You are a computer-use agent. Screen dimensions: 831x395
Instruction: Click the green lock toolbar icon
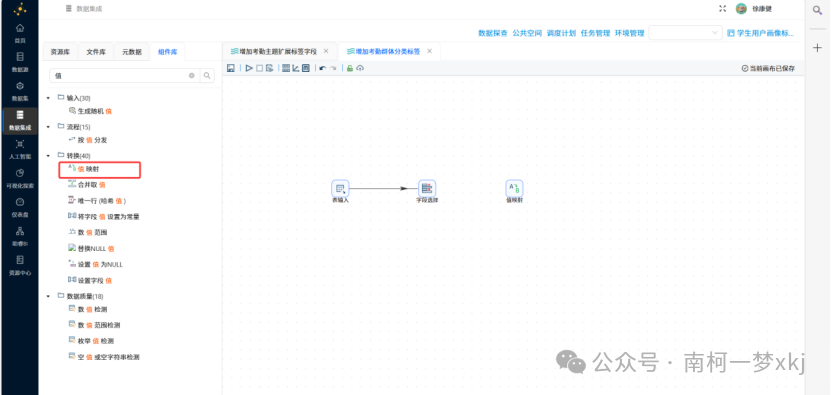pyautogui.click(x=350, y=68)
